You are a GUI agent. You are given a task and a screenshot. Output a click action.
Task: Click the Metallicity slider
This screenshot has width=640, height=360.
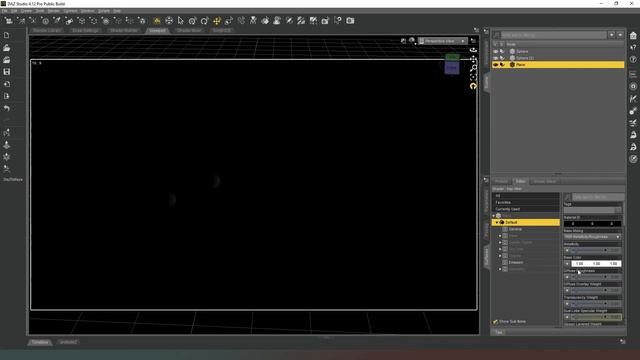[596, 250]
